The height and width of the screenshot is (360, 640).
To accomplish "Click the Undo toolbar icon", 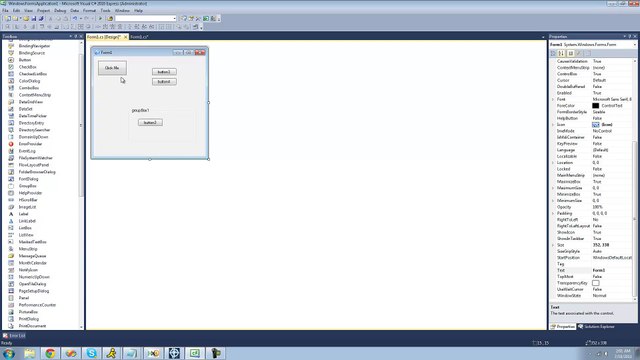I will (75, 18).
